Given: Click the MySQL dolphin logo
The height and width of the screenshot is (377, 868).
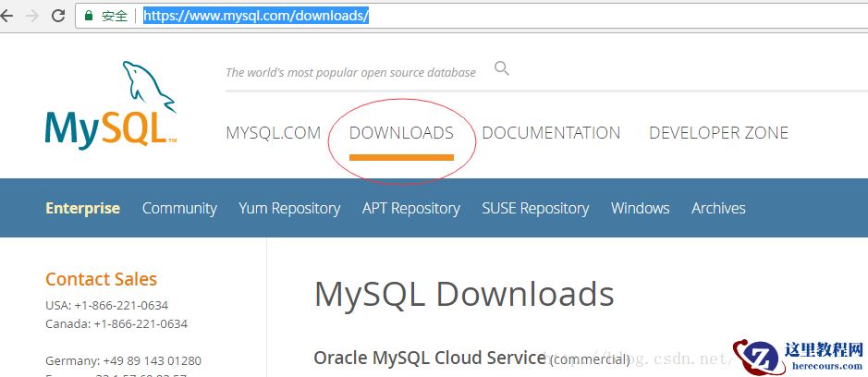Looking at the screenshot, I should click(x=111, y=105).
